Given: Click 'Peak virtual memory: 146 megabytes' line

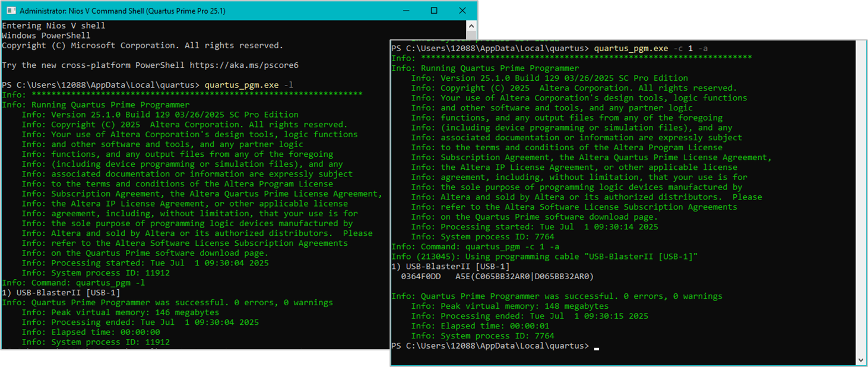Looking at the screenshot, I should coord(121,312).
